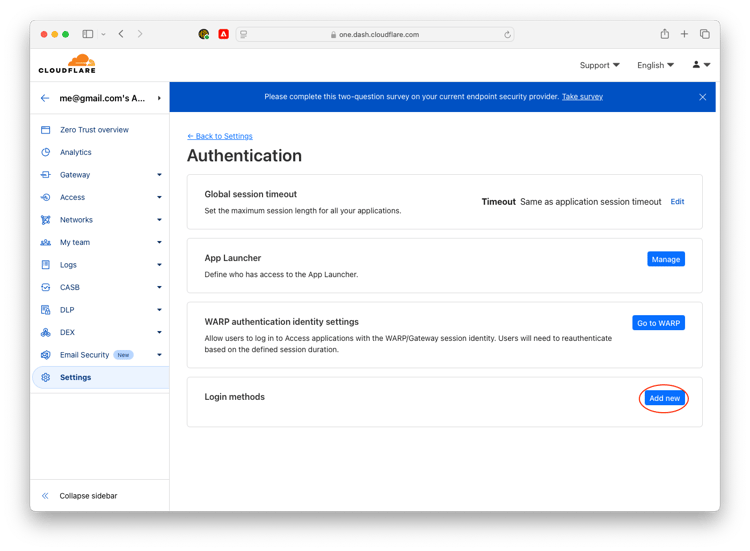Expand the Email Security menu
This screenshot has height=551, width=750.
pyautogui.click(x=159, y=354)
